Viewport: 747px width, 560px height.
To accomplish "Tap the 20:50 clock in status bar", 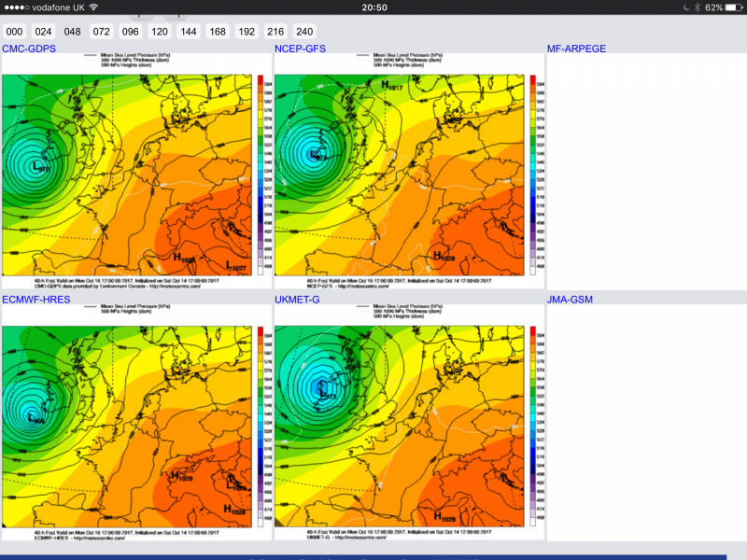I will [374, 7].
